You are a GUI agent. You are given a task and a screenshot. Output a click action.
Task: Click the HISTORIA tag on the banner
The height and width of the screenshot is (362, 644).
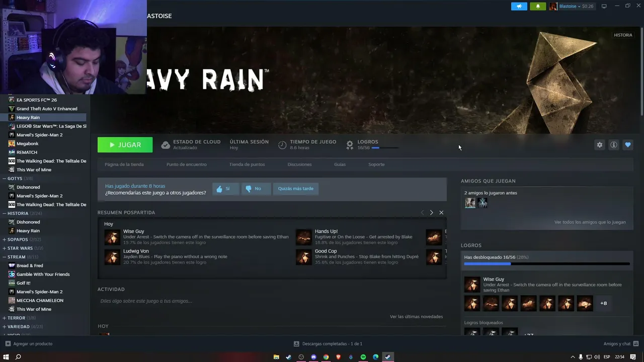click(x=623, y=35)
